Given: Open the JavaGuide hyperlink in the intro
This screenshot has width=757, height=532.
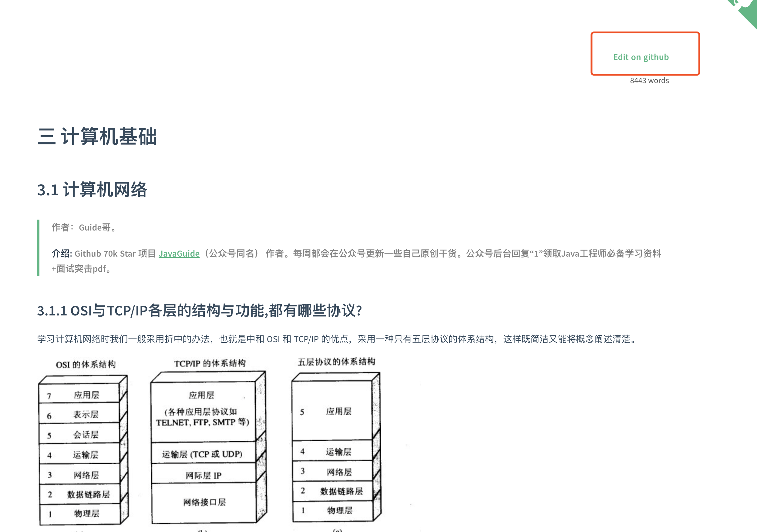Looking at the screenshot, I should (179, 253).
